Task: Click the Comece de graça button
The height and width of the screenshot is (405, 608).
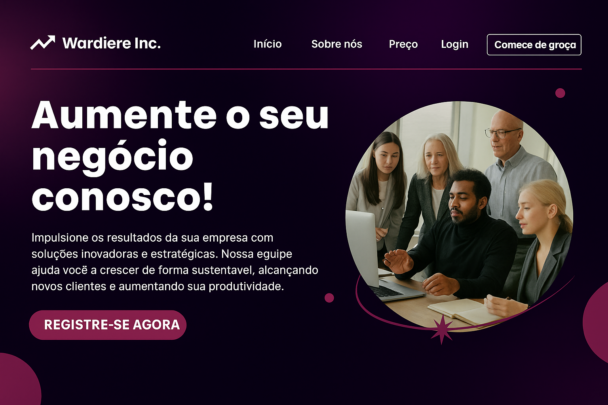Action: click(x=534, y=45)
